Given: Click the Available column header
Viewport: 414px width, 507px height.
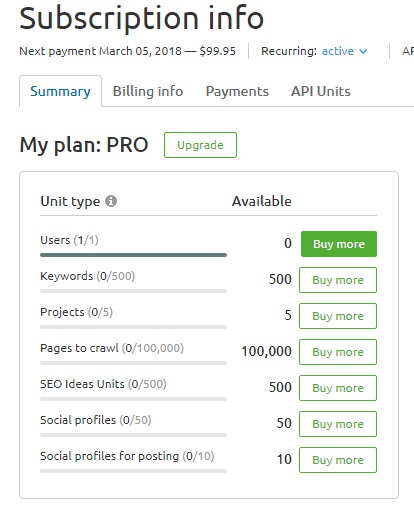Looking at the screenshot, I should coord(262,201).
